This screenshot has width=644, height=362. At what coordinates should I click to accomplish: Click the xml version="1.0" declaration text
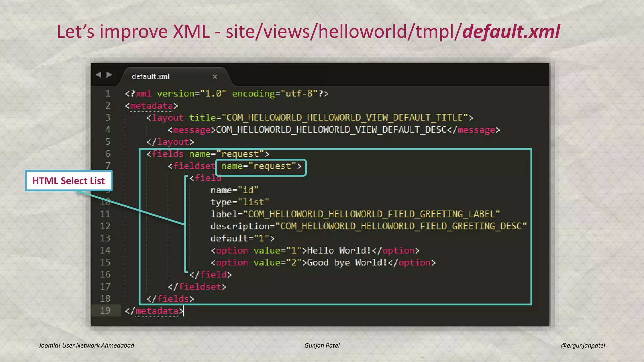coord(175,94)
